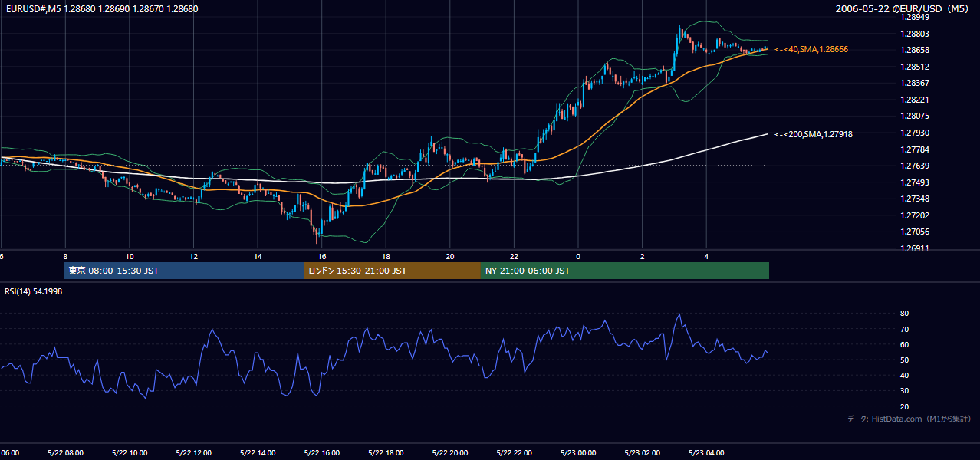Click the bottom time label 5/22 22:00

click(514, 452)
